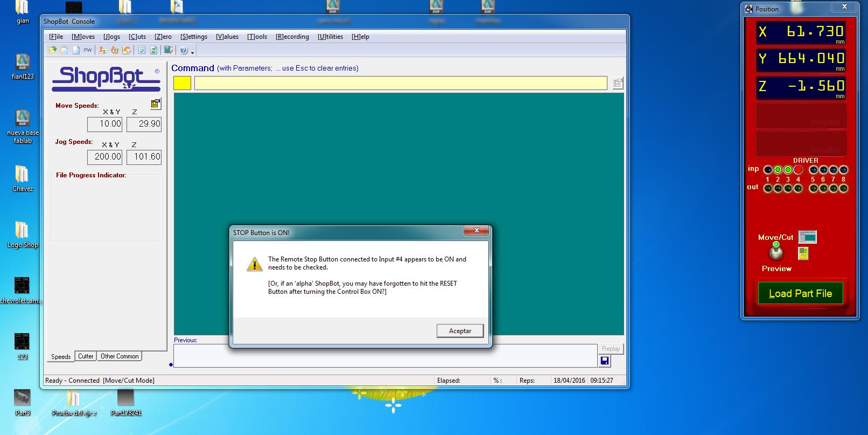
Task: Click the green input 3 indicator light
Action: pyautogui.click(x=788, y=170)
